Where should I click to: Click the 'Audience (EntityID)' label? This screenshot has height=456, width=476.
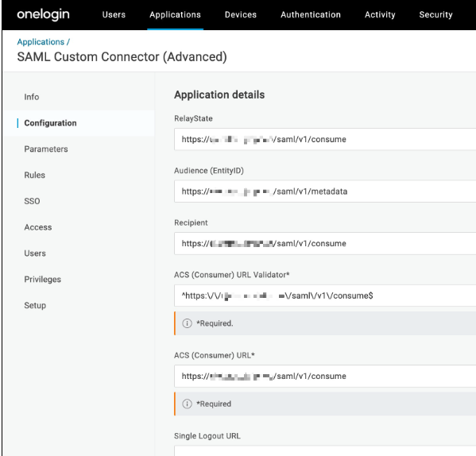click(209, 171)
